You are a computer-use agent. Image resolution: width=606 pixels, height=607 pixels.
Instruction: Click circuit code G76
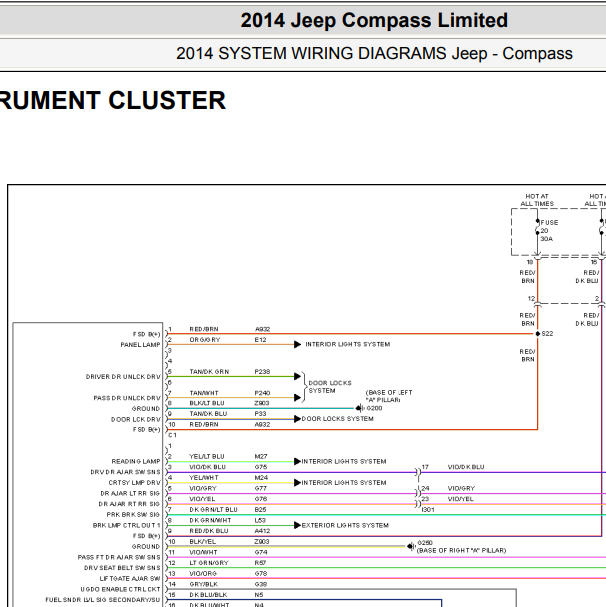[x=261, y=499]
